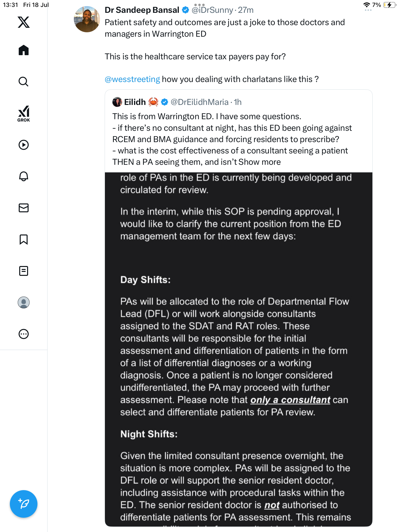Go to the Home feed icon
The width and height of the screenshot is (399, 532).
coord(24,50)
